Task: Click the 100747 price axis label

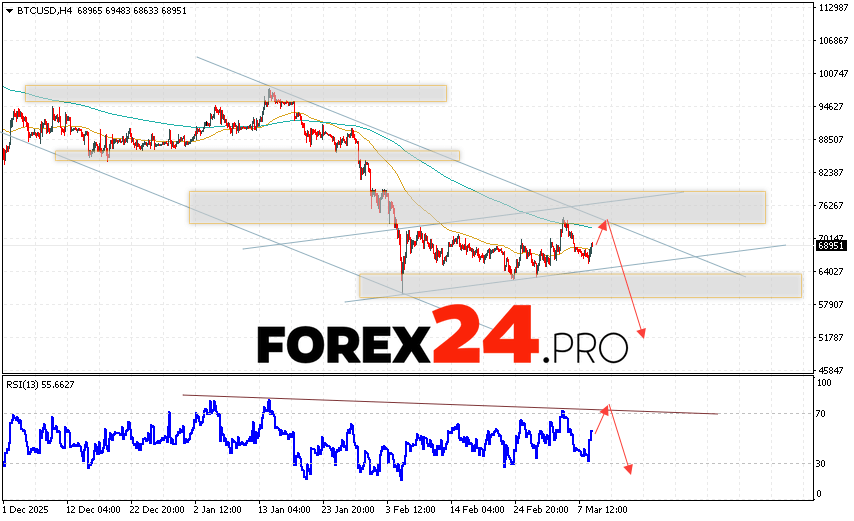Action: [832, 74]
